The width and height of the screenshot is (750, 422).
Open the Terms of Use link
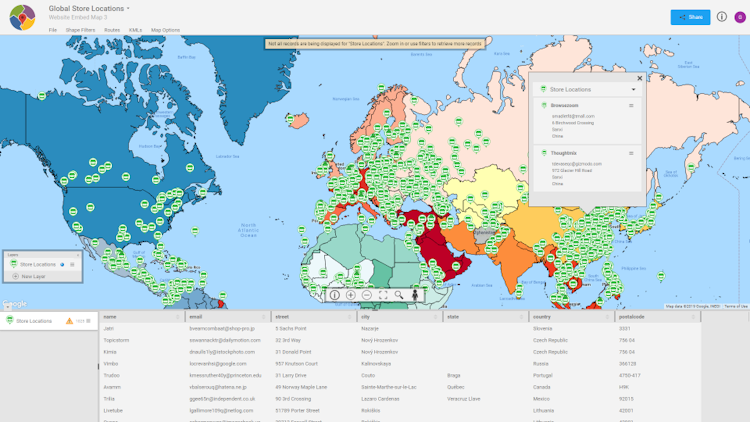click(x=736, y=306)
